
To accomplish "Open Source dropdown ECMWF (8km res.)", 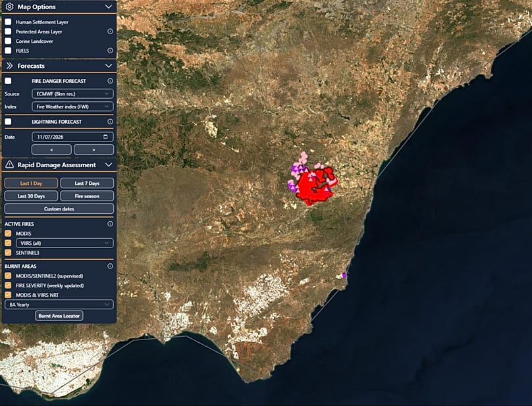I will [72, 93].
